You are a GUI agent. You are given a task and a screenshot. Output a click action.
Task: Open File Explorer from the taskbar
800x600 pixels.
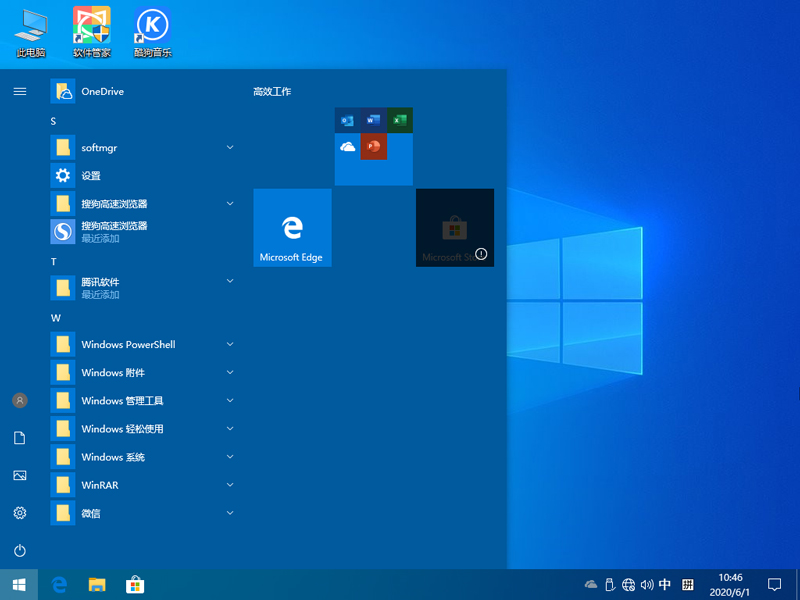(x=97, y=584)
